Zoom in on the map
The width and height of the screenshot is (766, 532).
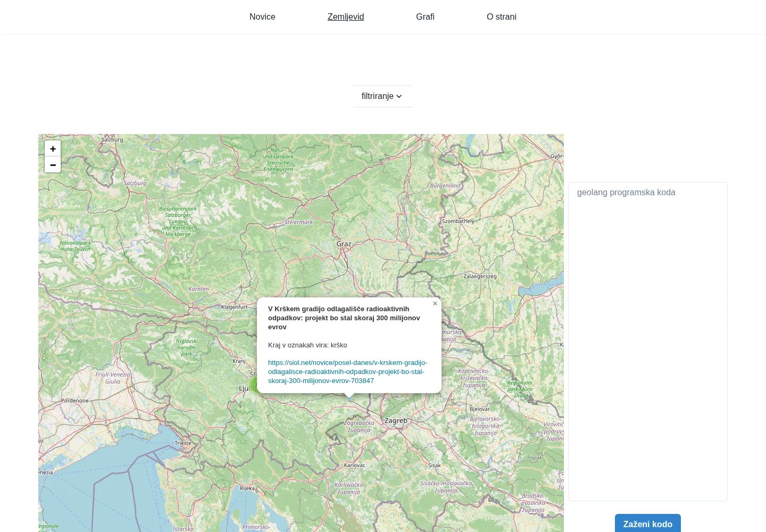pos(53,149)
